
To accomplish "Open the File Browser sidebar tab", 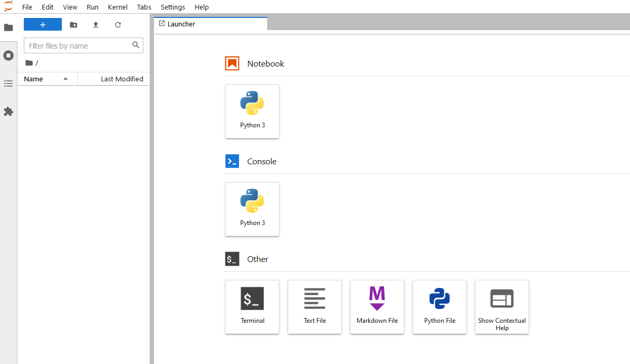I will (x=8, y=27).
